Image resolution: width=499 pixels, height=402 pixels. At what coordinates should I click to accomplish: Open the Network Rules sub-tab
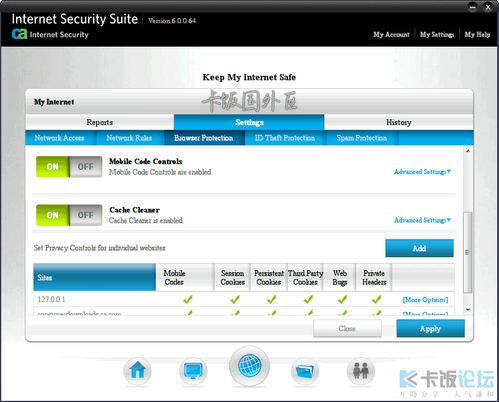129,138
